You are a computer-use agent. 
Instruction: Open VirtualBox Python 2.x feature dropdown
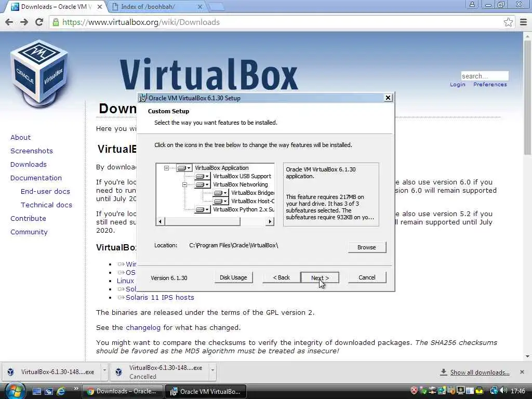click(x=202, y=210)
